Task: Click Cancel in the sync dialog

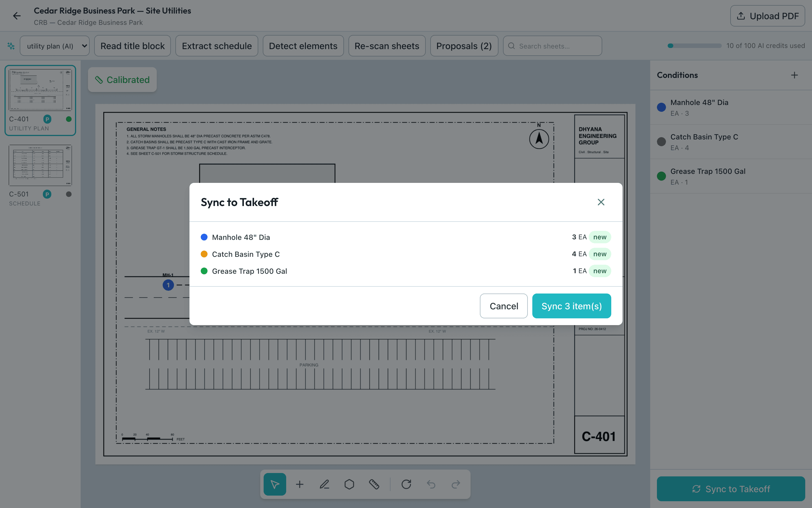Action: (504, 306)
